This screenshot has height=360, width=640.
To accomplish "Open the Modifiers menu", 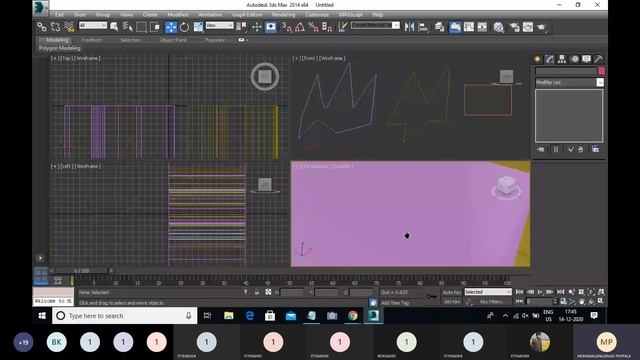I will tap(178, 15).
